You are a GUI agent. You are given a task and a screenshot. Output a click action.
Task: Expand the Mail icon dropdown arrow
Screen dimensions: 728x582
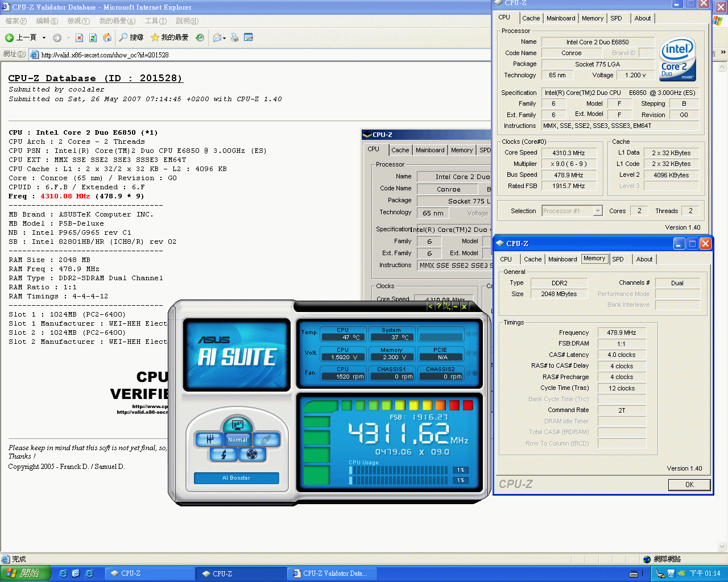pyautogui.click(x=225, y=38)
